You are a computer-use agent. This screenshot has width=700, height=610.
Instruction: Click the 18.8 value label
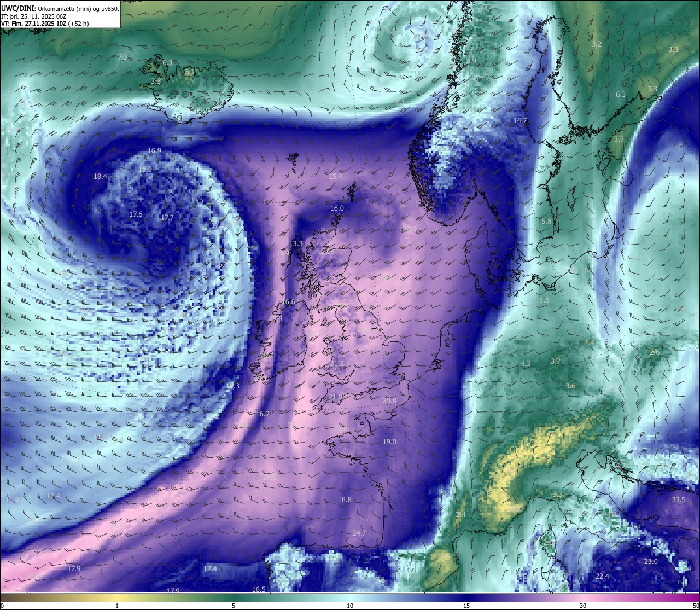(345, 499)
